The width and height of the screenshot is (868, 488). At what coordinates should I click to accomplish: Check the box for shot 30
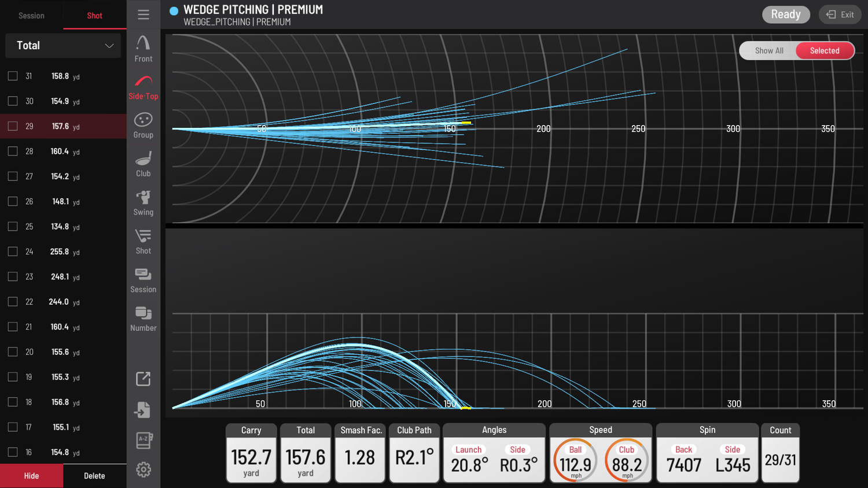coord(13,101)
